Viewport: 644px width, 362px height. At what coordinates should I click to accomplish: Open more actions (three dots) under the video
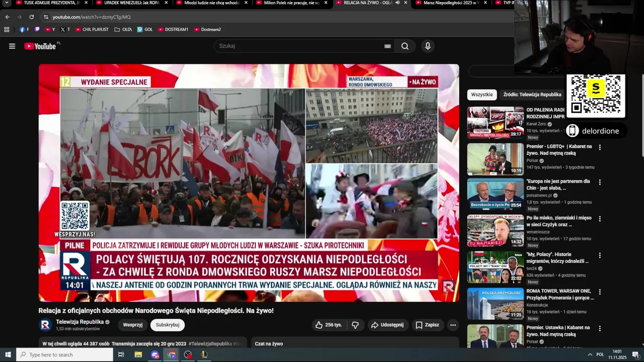click(453, 325)
